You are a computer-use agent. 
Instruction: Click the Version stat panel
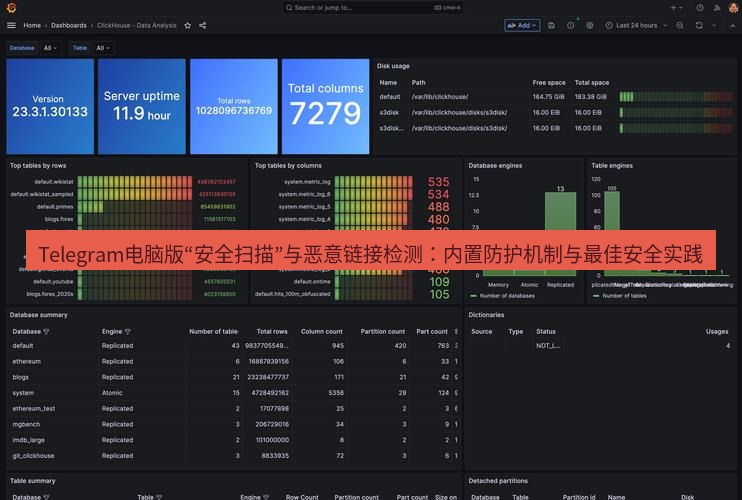point(50,106)
